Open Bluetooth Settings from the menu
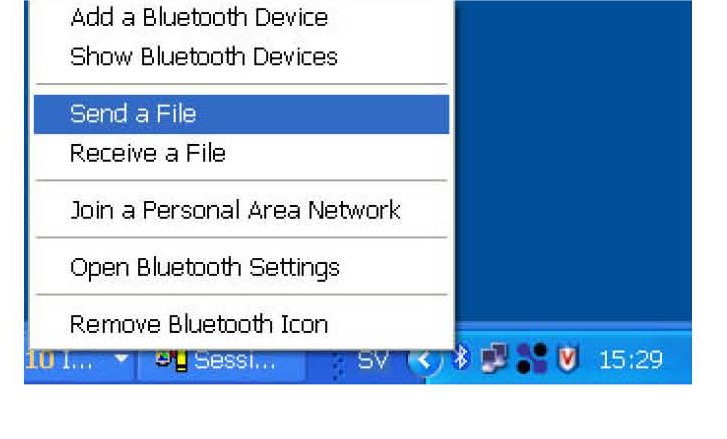This screenshot has width=727, height=439. 242,267
